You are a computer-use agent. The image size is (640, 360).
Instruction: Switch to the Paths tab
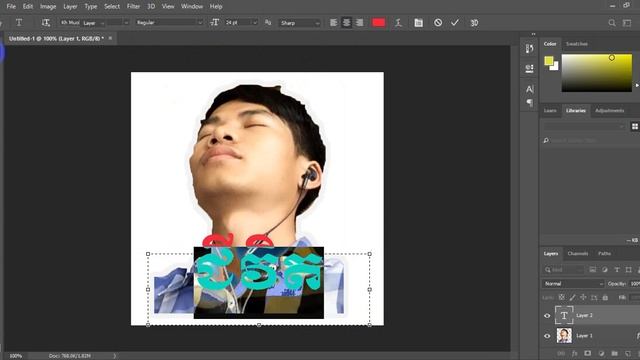tap(604, 253)
